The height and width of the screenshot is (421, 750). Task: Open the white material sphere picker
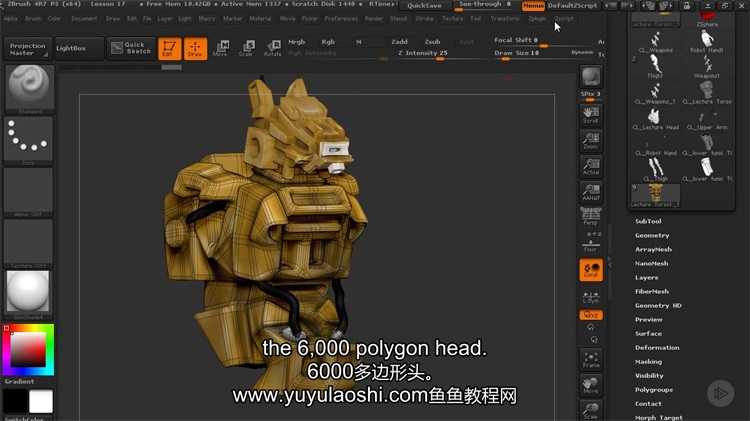29,293
